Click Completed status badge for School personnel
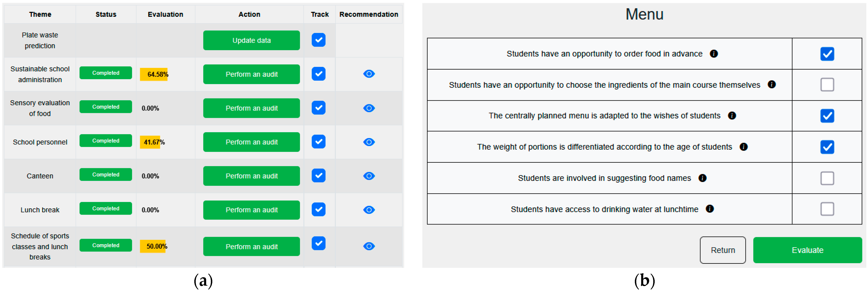The image size is (868, 292). pyautogui.click(x=106, y=141)
